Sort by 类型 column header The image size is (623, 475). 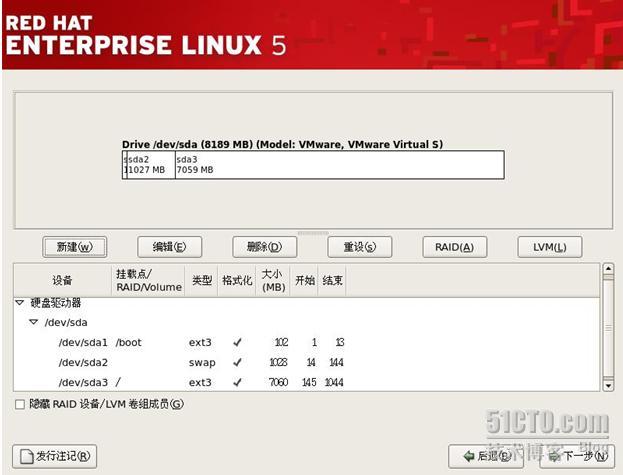(x=201, y=280)
